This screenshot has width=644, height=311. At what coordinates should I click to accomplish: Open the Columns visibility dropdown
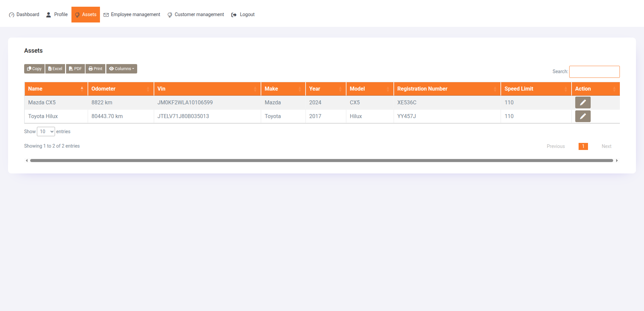(x=121, y=68)
